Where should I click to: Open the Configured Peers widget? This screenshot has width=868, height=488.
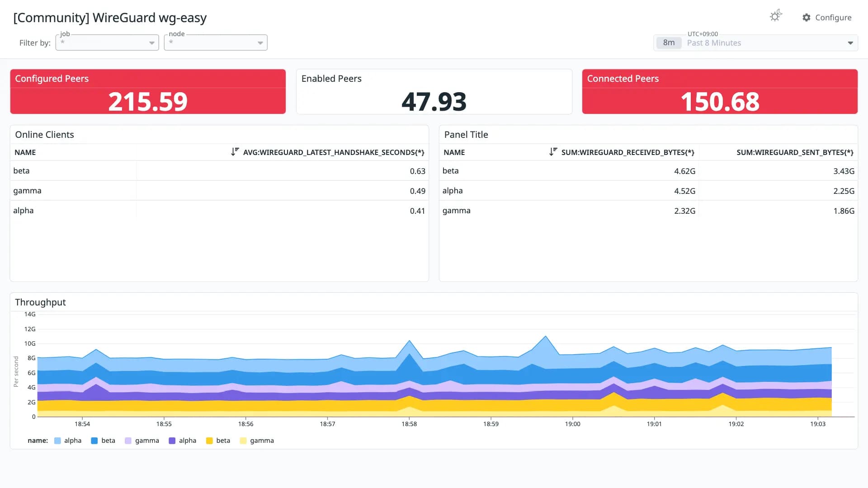click(x=148, y=91)
